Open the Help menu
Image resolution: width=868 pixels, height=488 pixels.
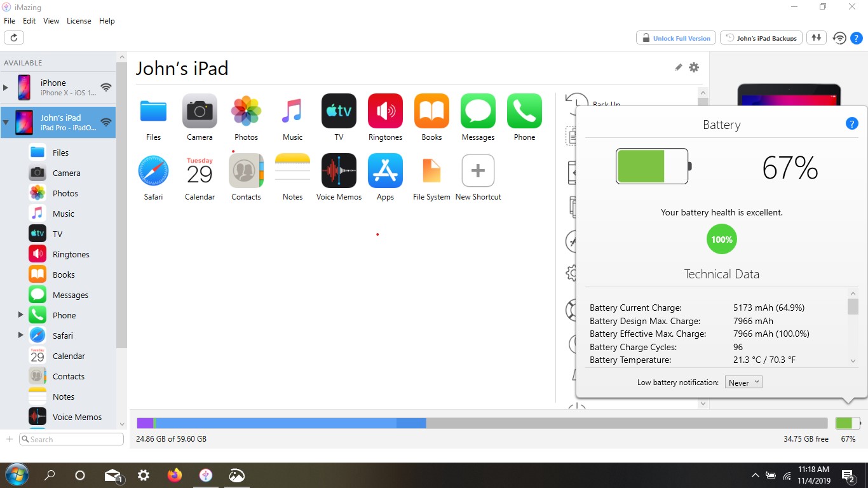tap(107, 21)
